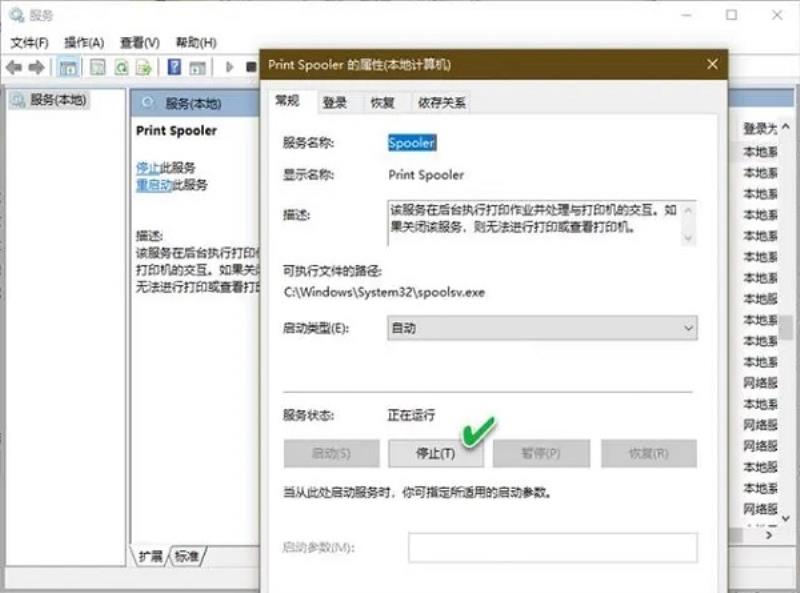Toggle the show/hide action pane icon
Screen dimensions: 800x593
197,67
